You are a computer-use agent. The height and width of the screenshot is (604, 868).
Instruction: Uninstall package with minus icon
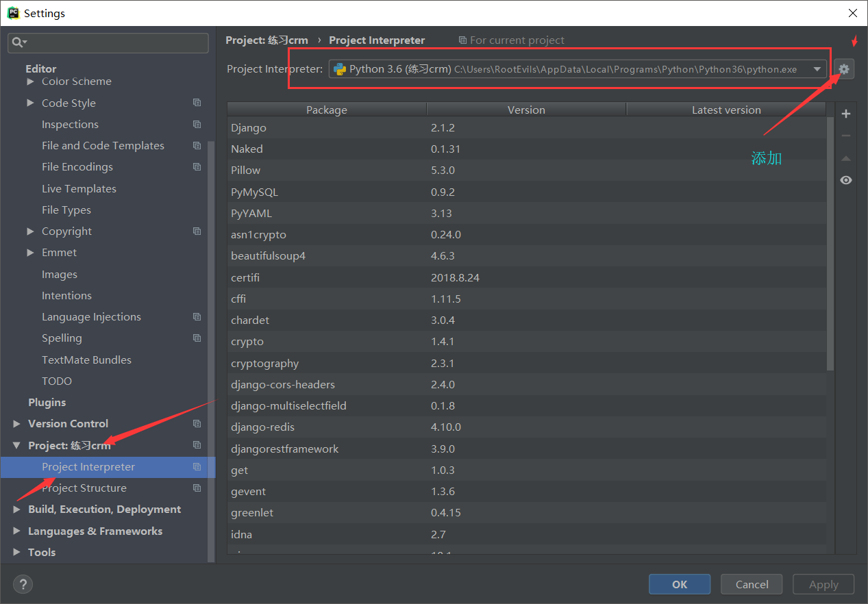click(846, 136)
